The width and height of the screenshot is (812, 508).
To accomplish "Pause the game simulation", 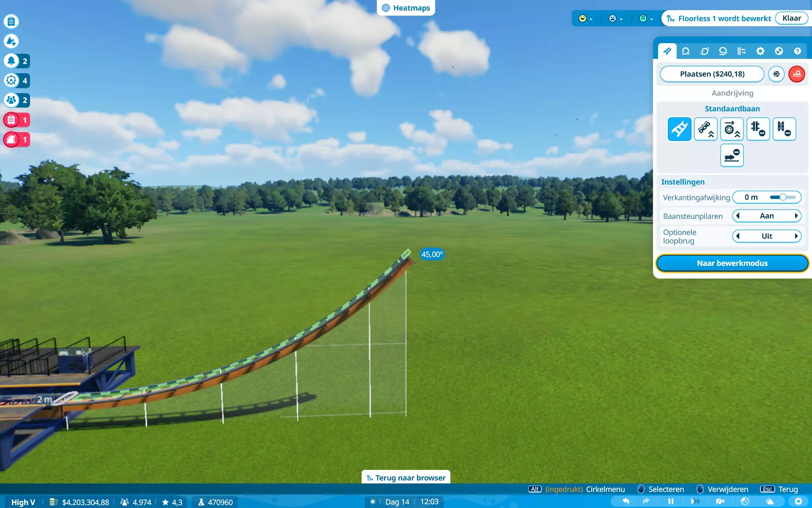I will pos(671,502).
